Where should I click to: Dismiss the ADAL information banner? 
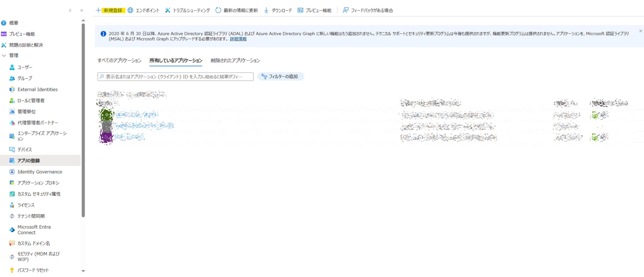pyautogui.click(x=640, y=31)
